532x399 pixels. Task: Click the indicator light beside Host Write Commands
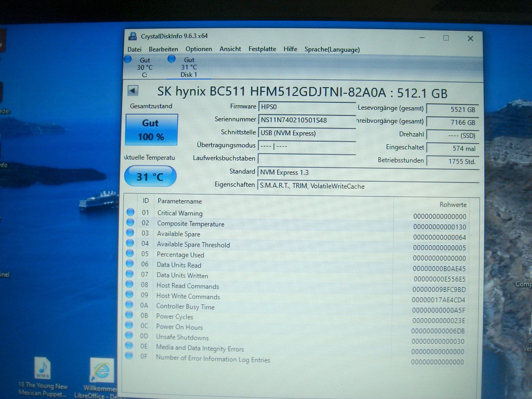click(x=130, y=294)
